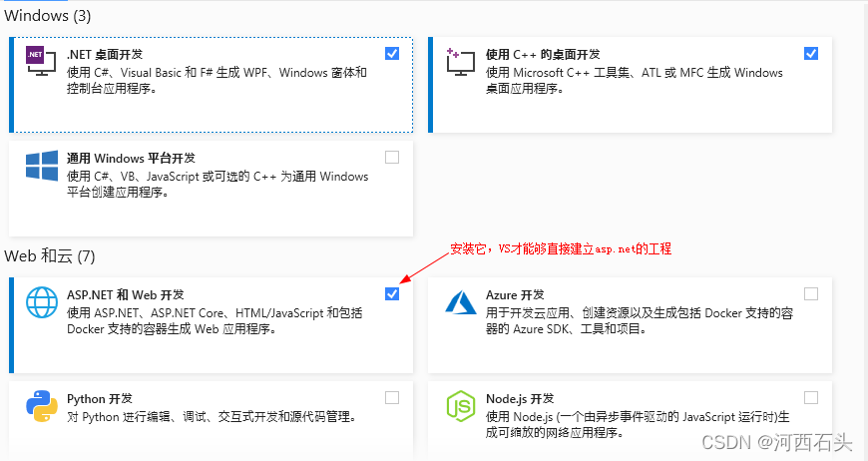Click the Windows logo icon for 通用 Windows 平台开发

point(42,166)
